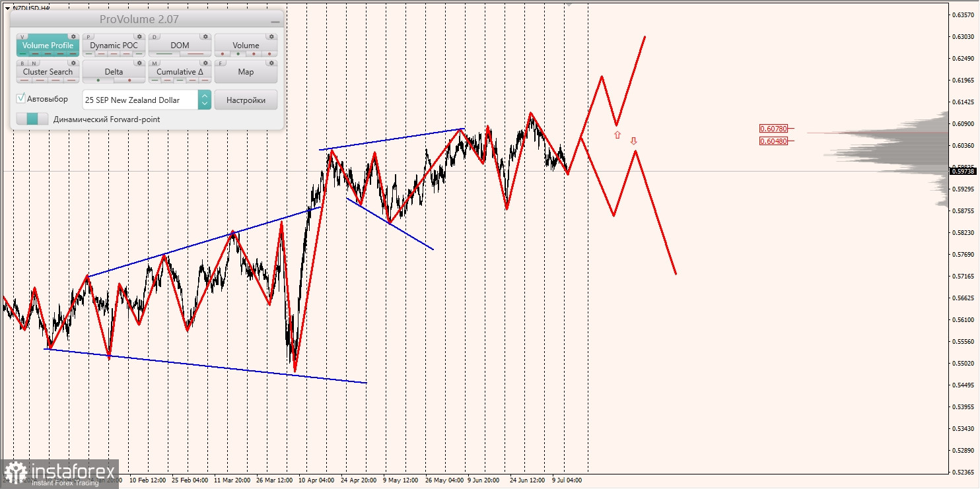Open Volume module gear settings
The height and width of the screenshot is (489, 980).
[271, 36]
